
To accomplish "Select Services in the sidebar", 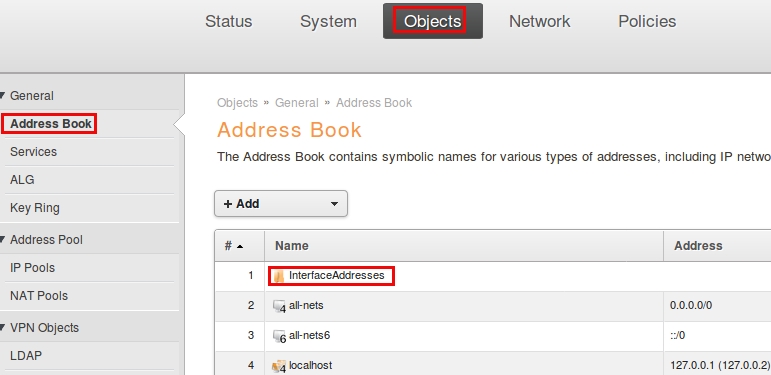I will pyautogui.click(x=33, y=152).
